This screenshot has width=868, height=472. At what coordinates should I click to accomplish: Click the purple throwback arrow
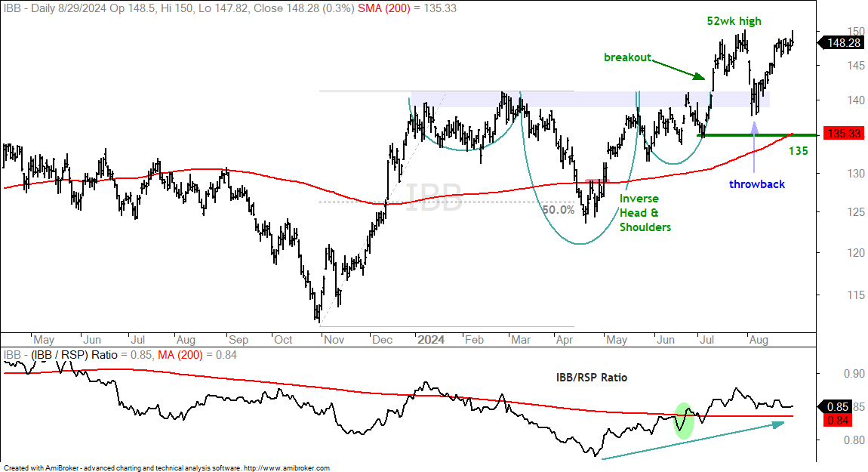tap(754, 147)
